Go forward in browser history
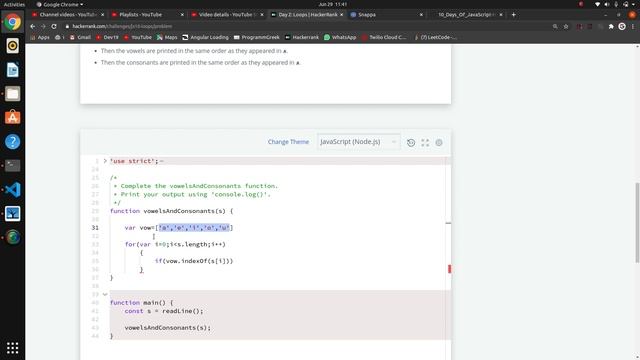 tap(43, 26)
